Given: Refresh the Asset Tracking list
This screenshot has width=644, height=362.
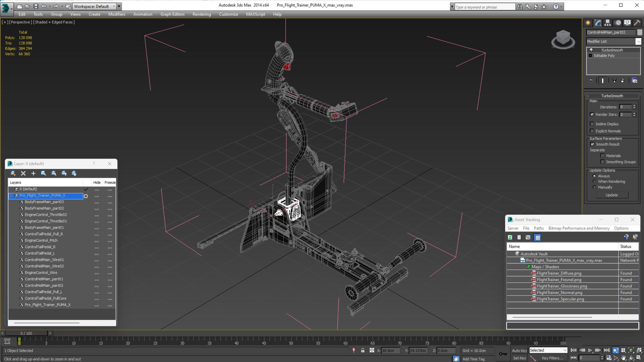Looking at the screenshot, I should [510, 237].
